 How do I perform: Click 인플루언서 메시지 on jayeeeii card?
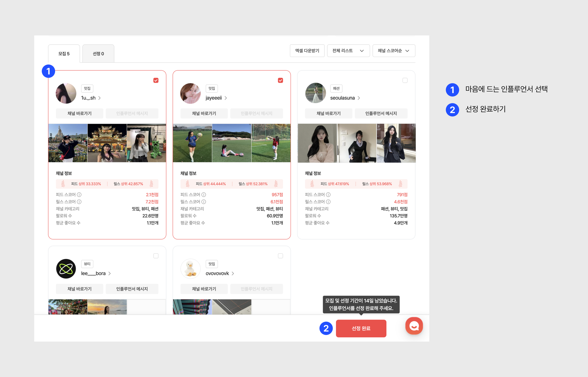pyautogui.click(x=257, y=113)
